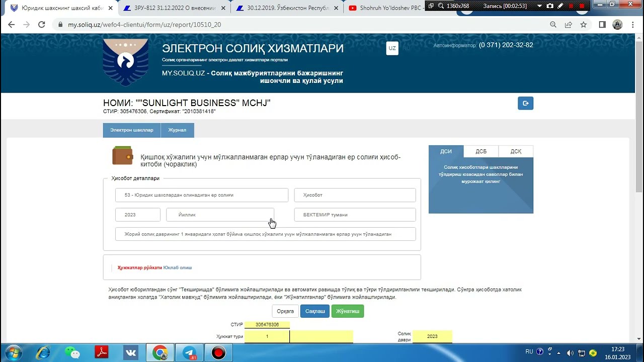Close the Юридик шахснинг шахсий кабинети tab
Viewport: 644px width, 362px height.
click(110, 8)
